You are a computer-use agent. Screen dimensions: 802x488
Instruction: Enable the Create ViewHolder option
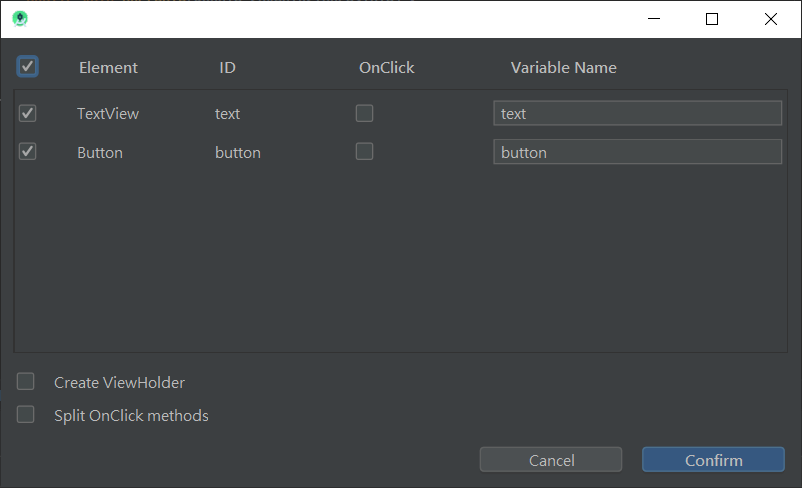[x=26, y=382]
